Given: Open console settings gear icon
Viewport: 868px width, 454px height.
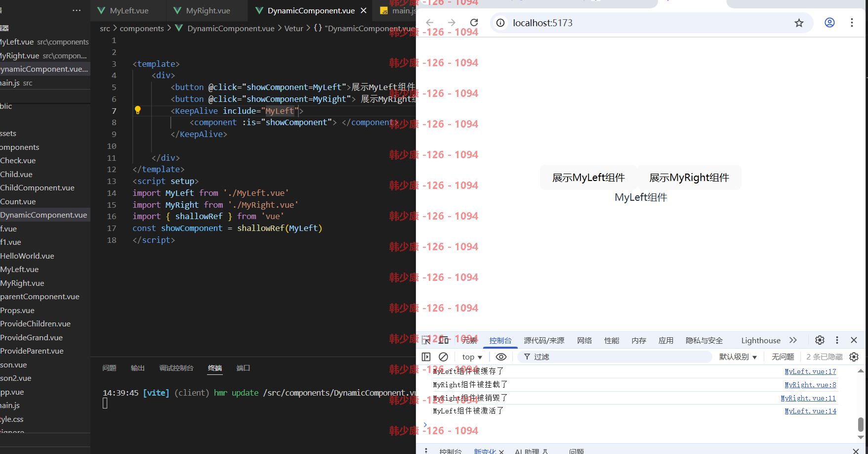Looking at the screenshot, I should click(x=854, y=357).
